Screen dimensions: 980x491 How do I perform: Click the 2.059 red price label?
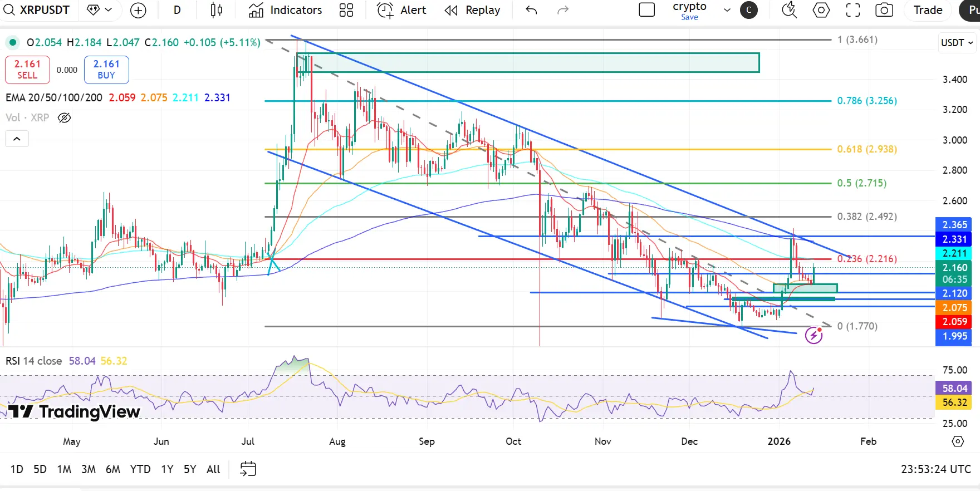coord(954,321)
